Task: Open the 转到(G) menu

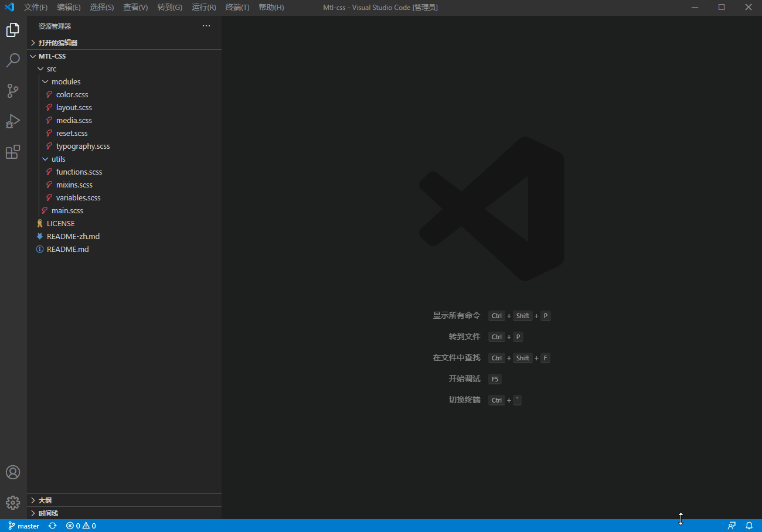Action: 170,7
